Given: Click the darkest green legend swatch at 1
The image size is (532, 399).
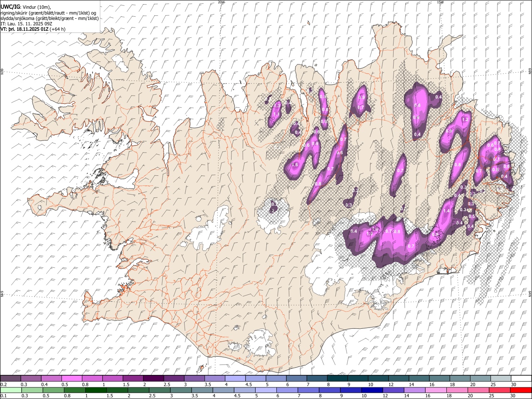Looking at the screenshot, I should pyautogui.click(x=96, y=390).
